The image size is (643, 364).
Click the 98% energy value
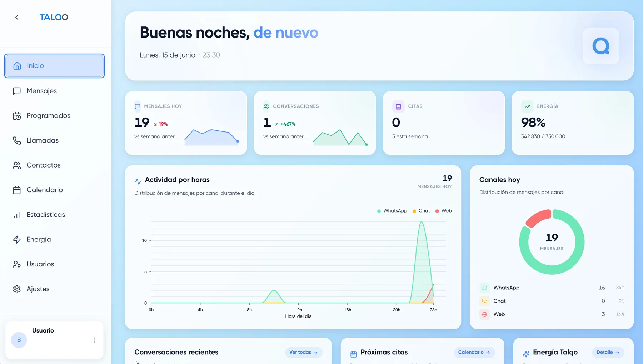(533, 123)
